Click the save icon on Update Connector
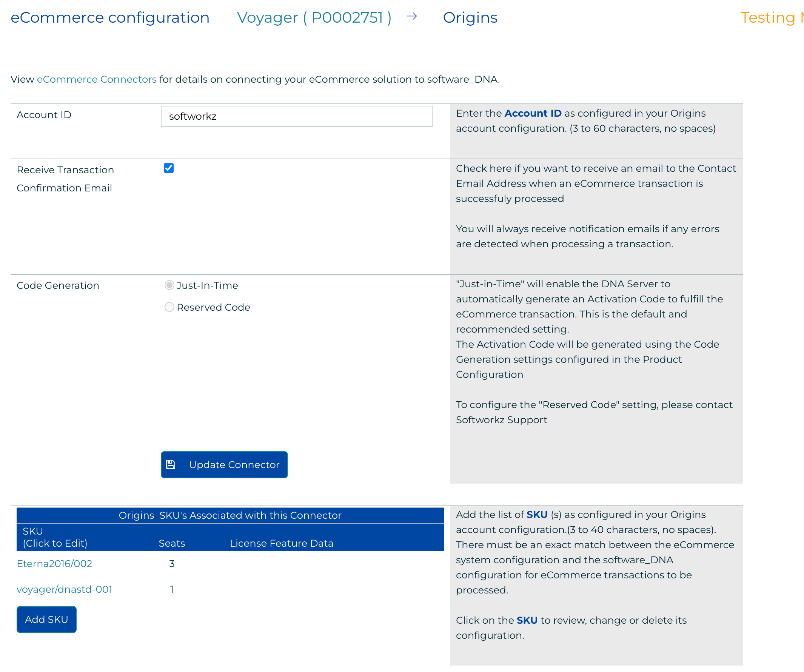This screenshot has width=804, height=672. click(171, 464)
